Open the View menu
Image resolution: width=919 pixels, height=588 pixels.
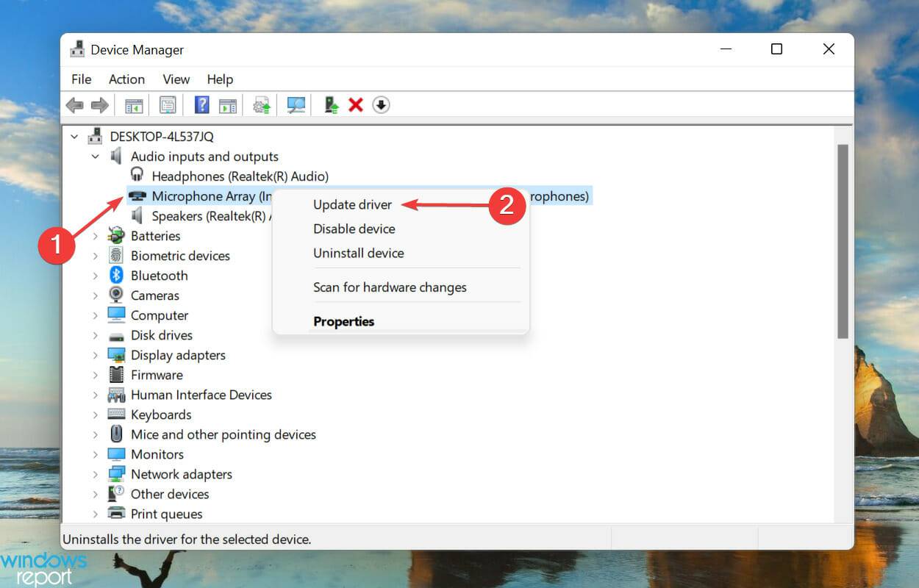[176, 79]
